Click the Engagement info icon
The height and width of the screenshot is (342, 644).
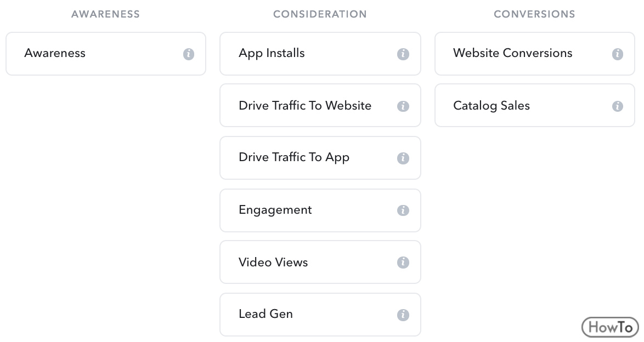(403, 210)
